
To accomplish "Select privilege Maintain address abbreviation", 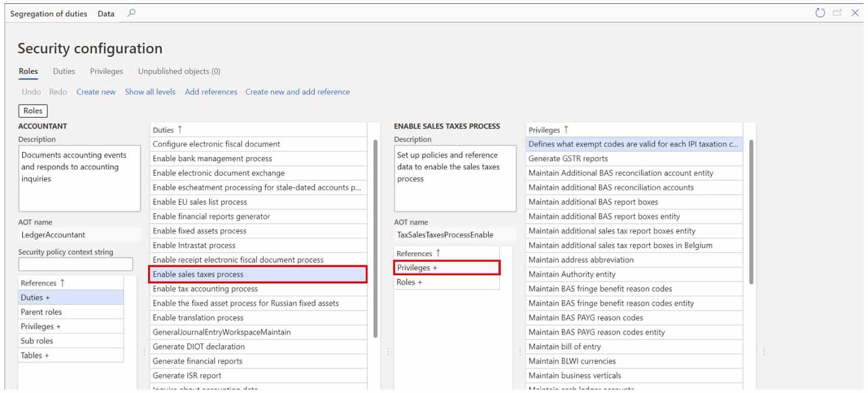I will 634,259.
